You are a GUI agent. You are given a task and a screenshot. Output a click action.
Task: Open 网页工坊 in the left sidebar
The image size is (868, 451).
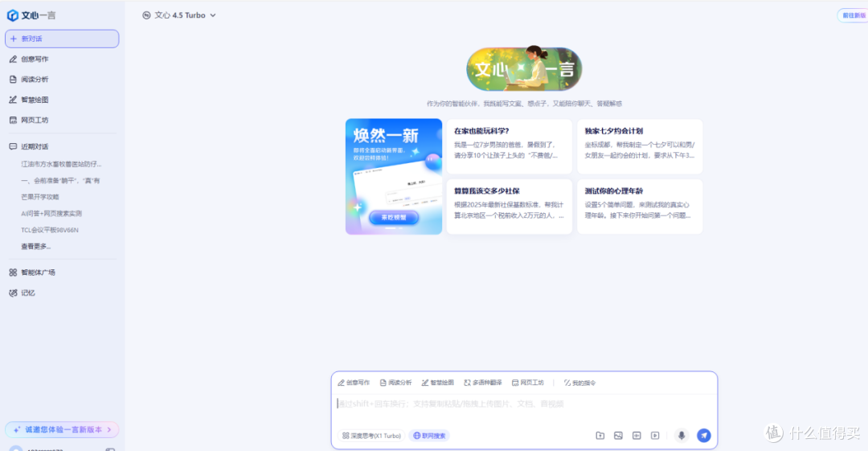click(29, 121)
